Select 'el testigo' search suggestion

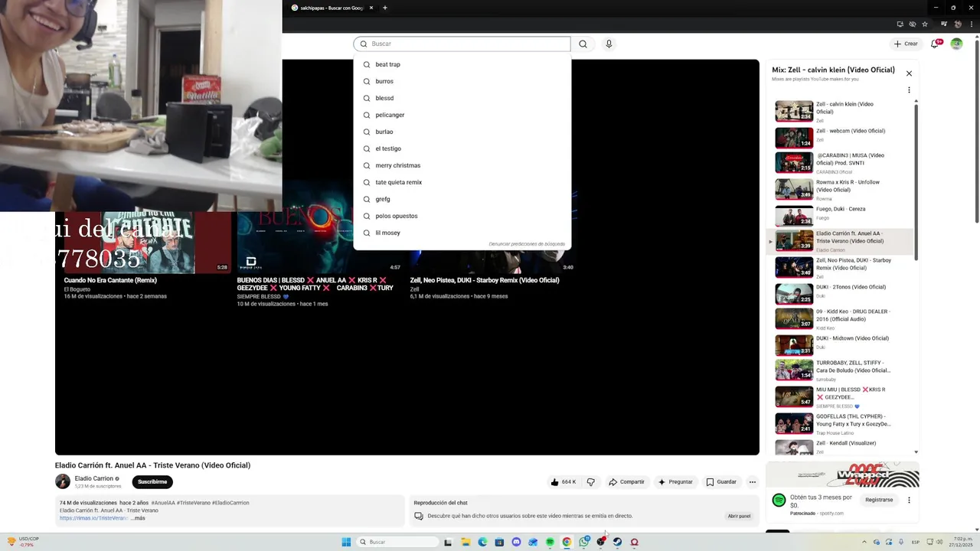(462, 148)
